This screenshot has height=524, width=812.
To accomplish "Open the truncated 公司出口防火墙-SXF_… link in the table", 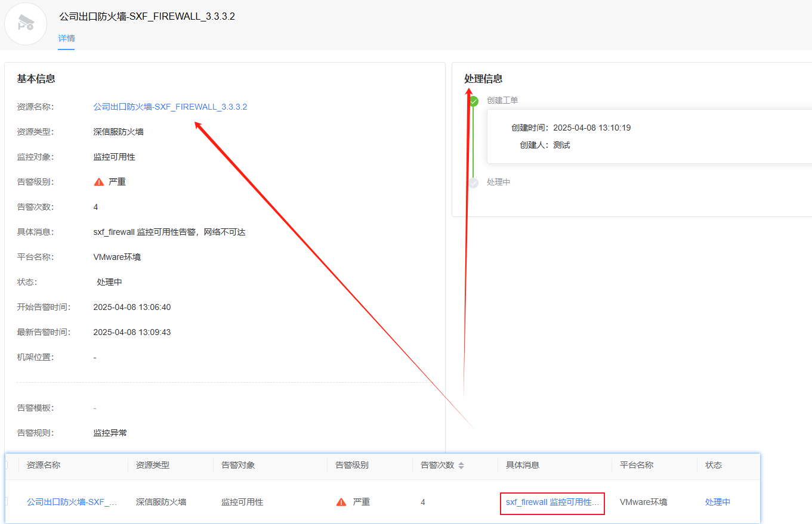I will click(72, 502).
